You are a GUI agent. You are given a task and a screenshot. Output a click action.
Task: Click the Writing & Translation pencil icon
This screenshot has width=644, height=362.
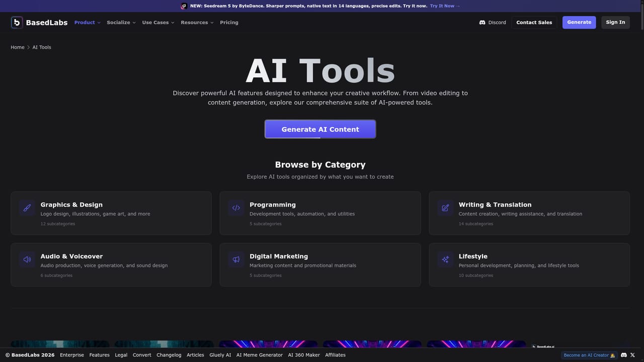(445, 208)
